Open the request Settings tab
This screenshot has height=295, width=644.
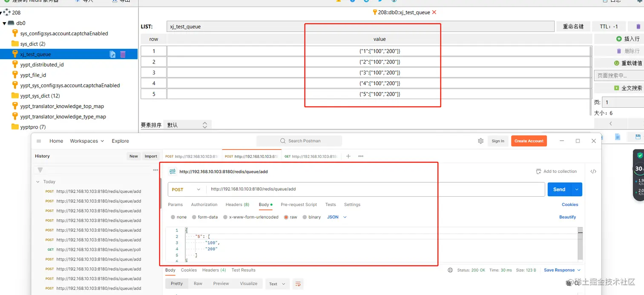(352, 205)
